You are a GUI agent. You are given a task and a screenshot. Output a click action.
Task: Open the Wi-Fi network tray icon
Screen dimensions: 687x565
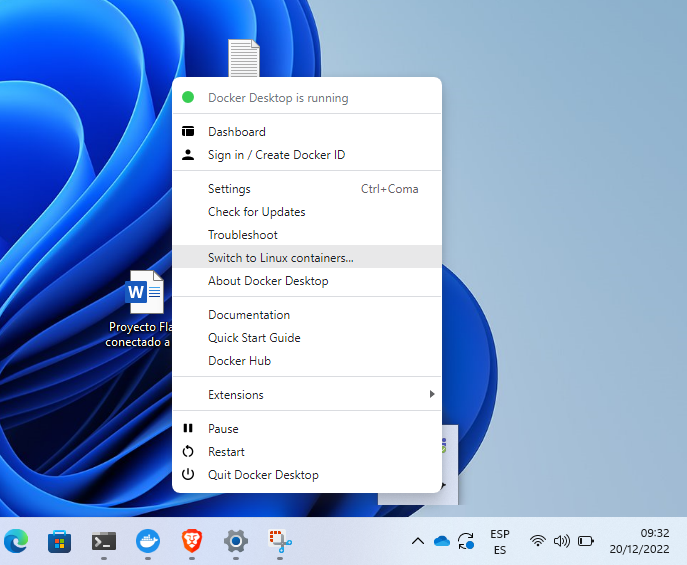click(538, 541)
